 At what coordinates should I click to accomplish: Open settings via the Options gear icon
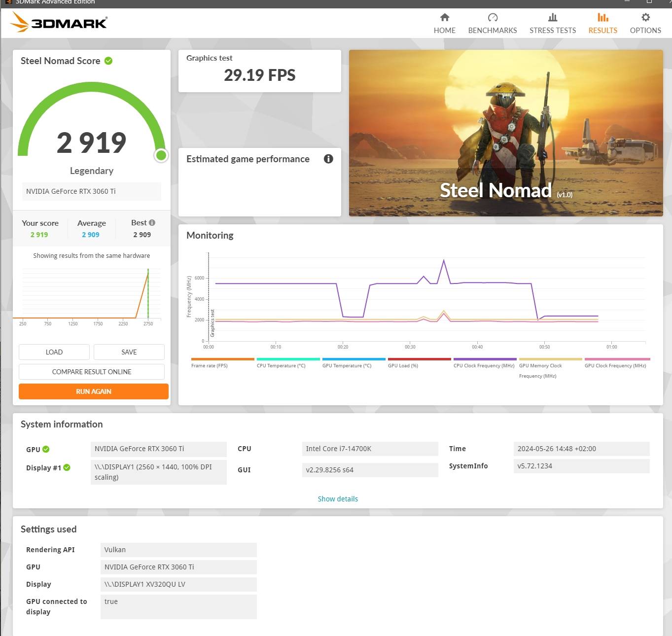[x=645, y=23]
